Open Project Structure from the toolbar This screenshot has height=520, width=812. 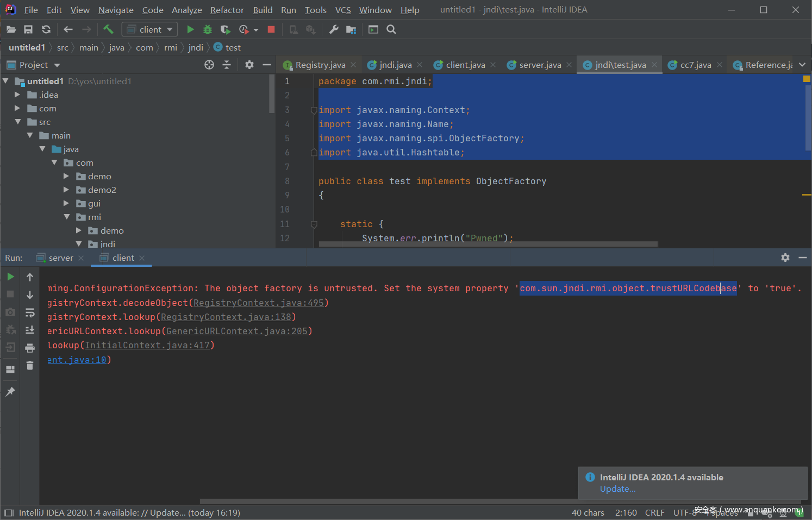(x=351, y=29)
